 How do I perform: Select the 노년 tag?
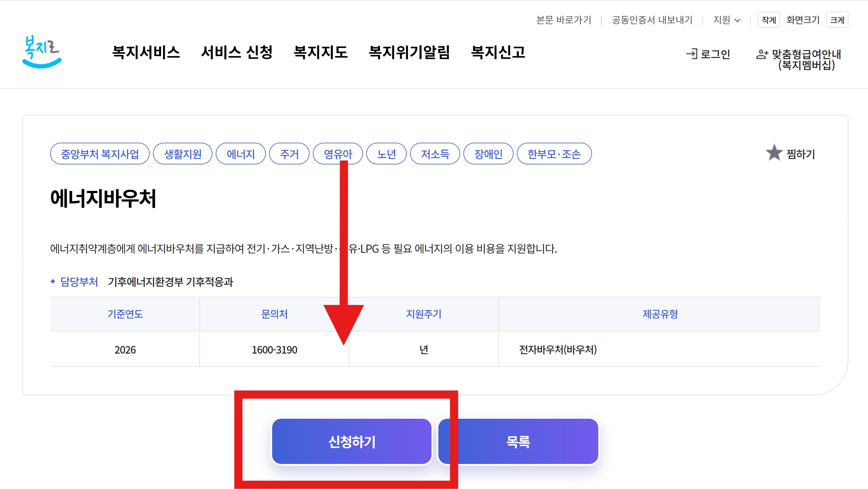386,154
